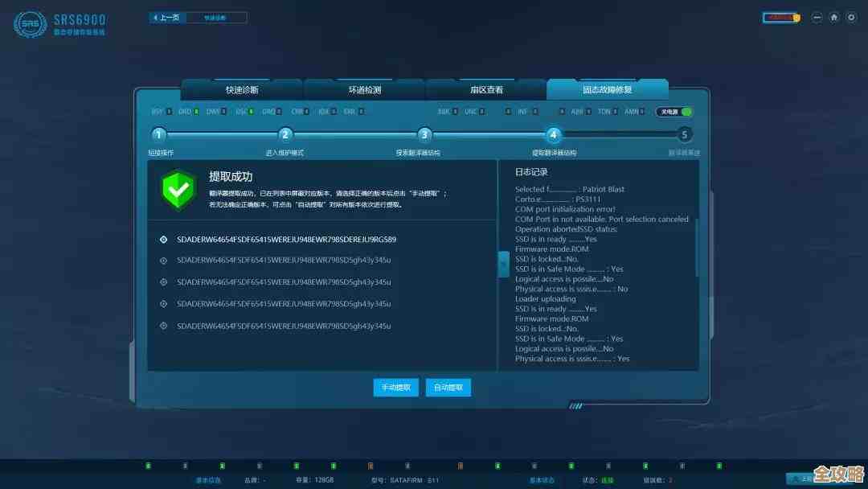868x489 pixels.
Task: Click the step 2 circle for 进入维护模式
Action: pyautogui.click(x=285, y=135)
